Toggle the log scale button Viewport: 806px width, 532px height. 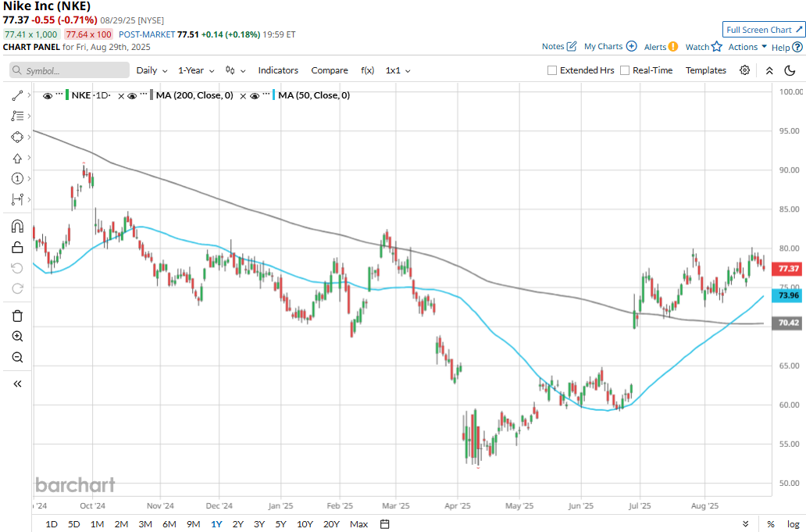(x=794, y=524)
